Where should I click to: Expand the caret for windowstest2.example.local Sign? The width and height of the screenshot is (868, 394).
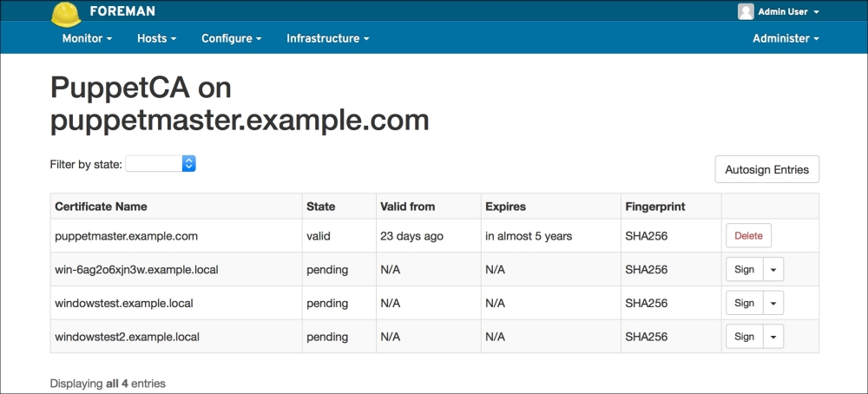773,337
